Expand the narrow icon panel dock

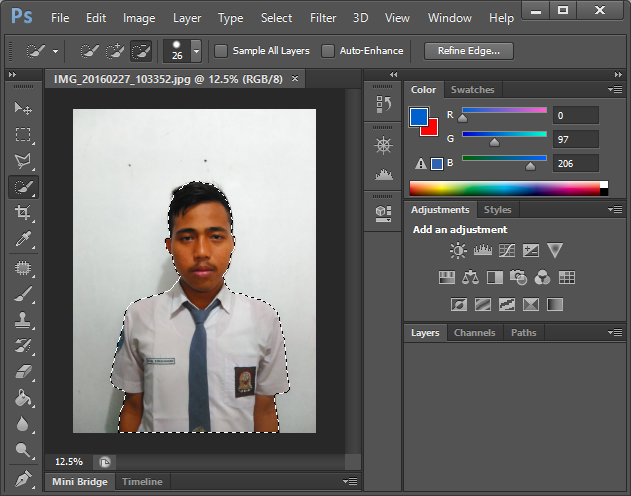click(394, 74)
